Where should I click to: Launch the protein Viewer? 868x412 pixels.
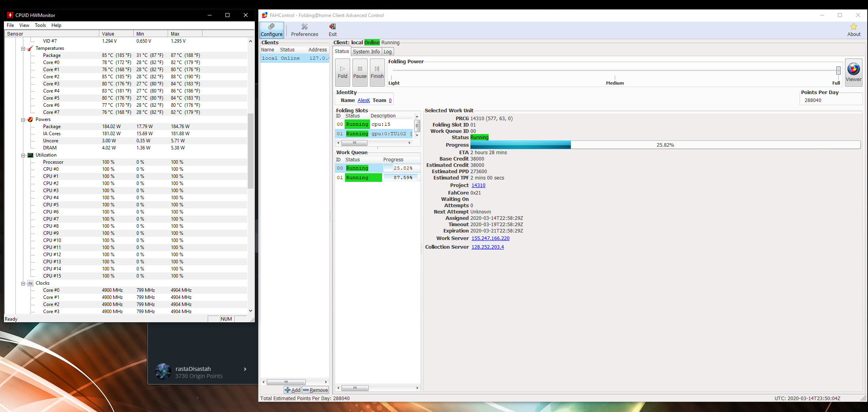coord(853,72)
